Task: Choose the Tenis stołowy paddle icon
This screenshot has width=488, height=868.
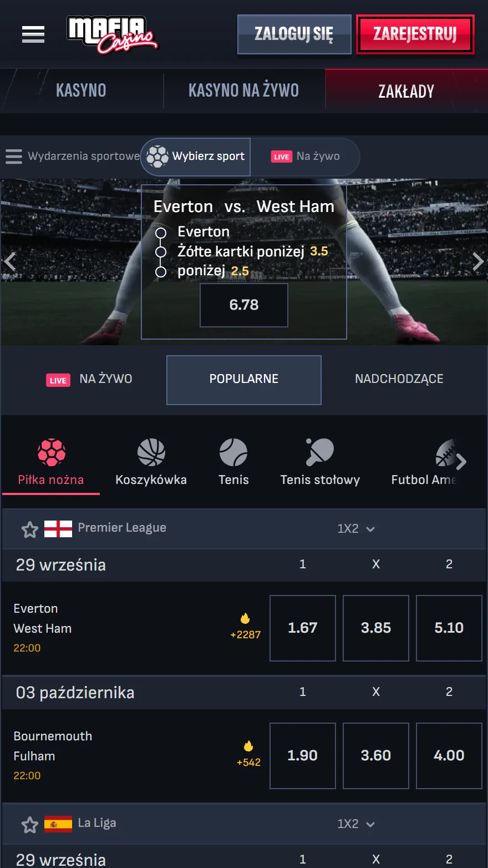Action: click(320, 452)
